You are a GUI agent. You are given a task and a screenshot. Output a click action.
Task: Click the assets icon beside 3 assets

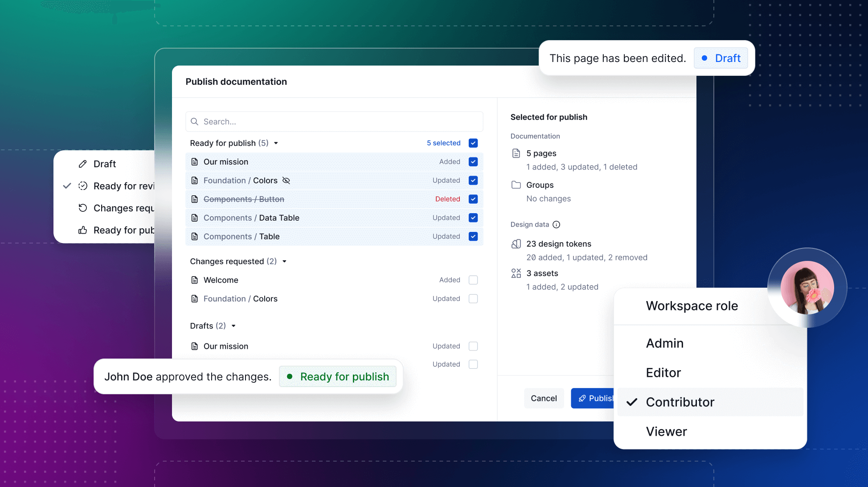(516, 273)
